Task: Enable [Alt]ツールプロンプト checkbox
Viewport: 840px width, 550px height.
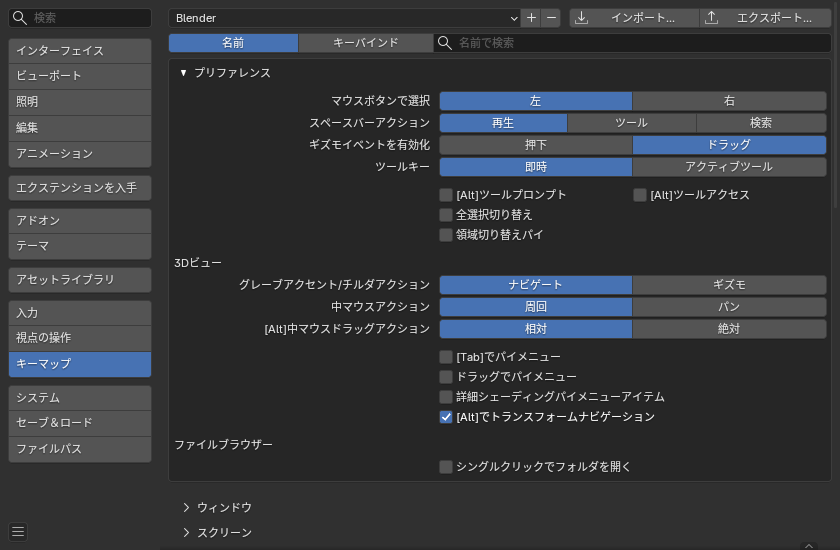Action: [446, 195]
